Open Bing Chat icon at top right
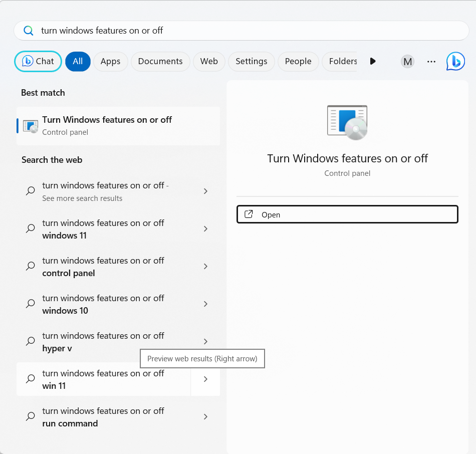476x454 pixels. (x=455, y=61)
